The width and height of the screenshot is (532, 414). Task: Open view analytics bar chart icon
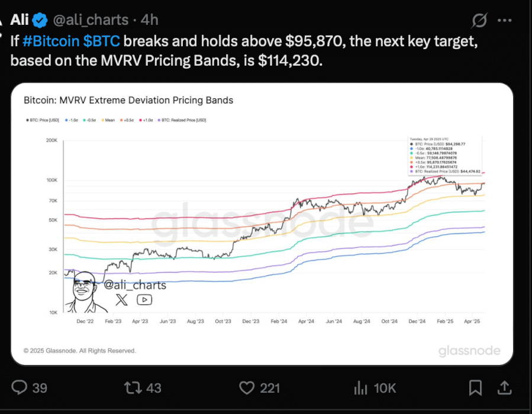pos(360,387)
